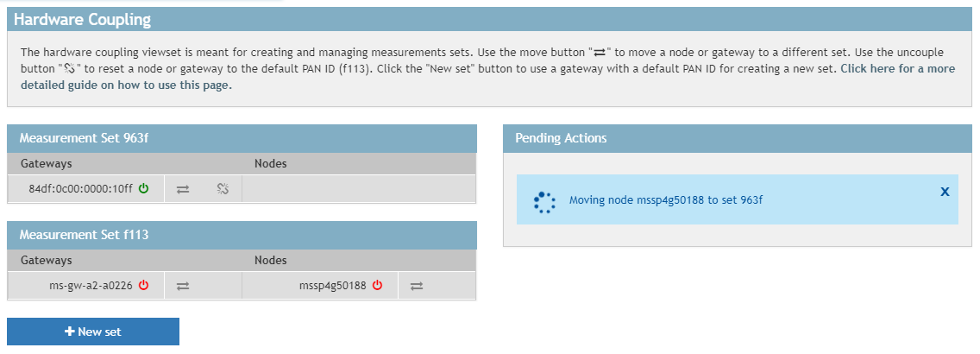Screen dimensions: 980x354
Task: Click the red power icon beside ms-gw-a2-a0226
Action: click(x=143, y=285)
